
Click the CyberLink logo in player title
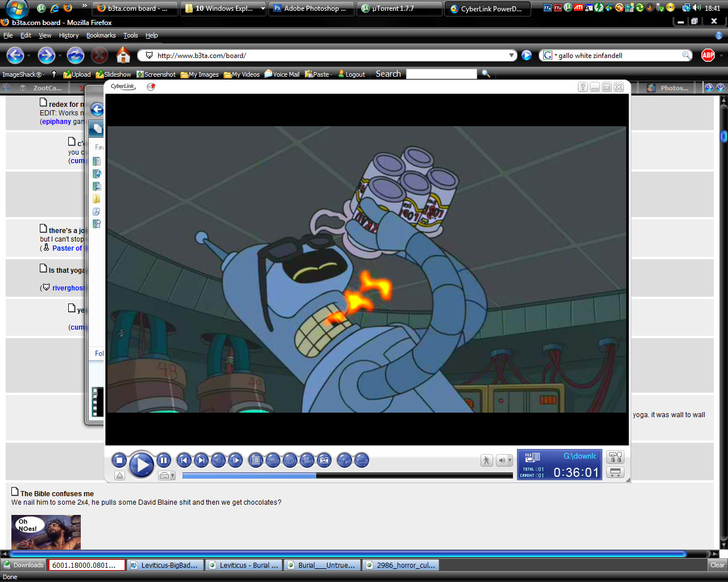123,86
